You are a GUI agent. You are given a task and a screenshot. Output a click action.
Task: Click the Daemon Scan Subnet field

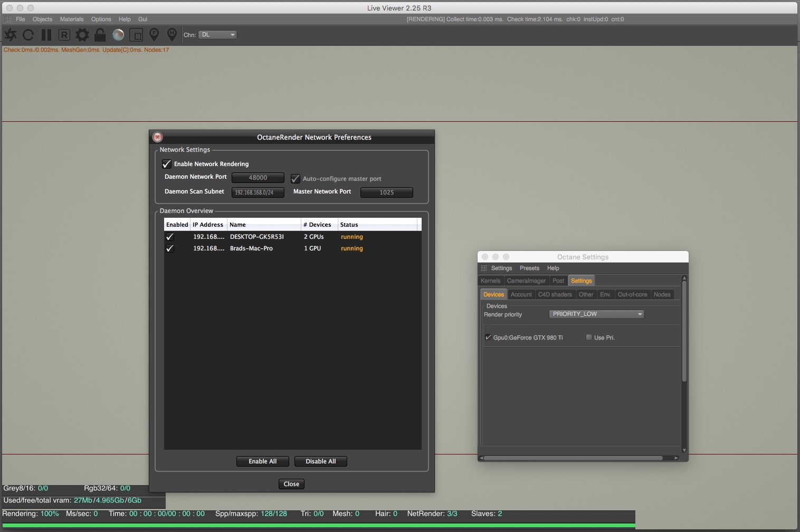(x=258, y=192)
